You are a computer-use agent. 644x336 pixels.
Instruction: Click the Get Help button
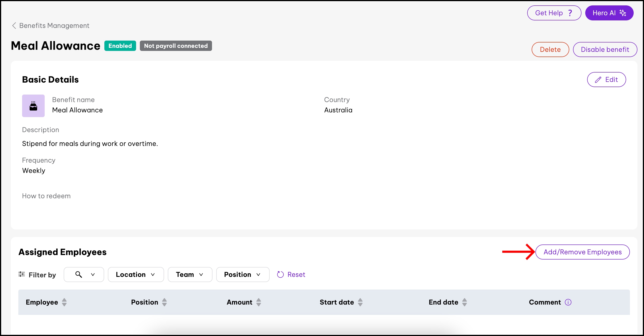point(554,13)
